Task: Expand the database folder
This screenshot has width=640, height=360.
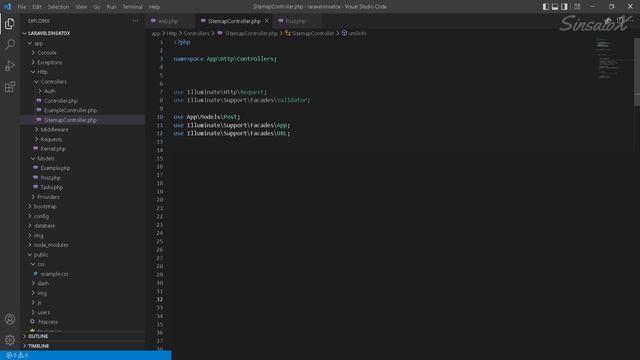Action: click(x=44, y=226)
